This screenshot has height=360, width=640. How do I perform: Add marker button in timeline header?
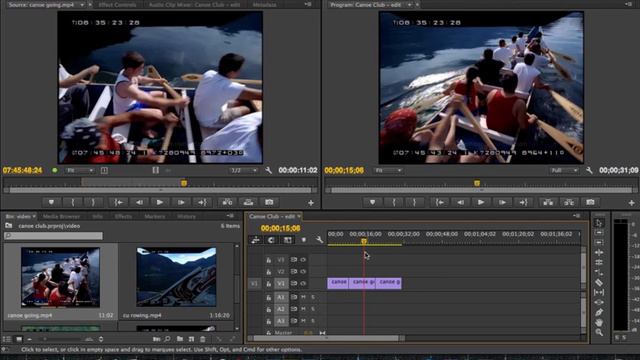(304, 240)
